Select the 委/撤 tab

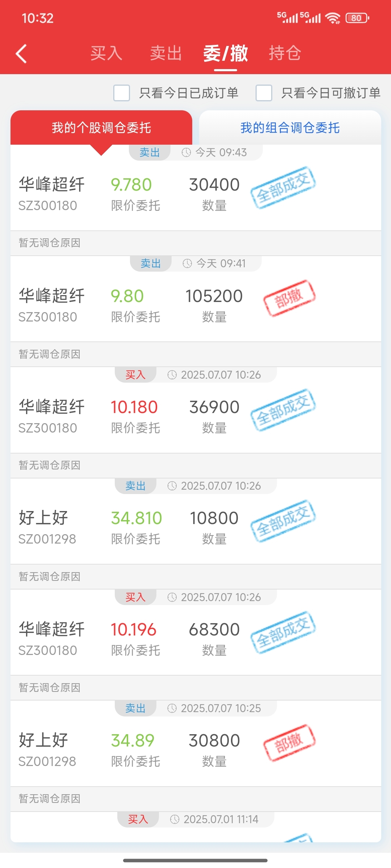pyautogui.click(x=226, y=54)
